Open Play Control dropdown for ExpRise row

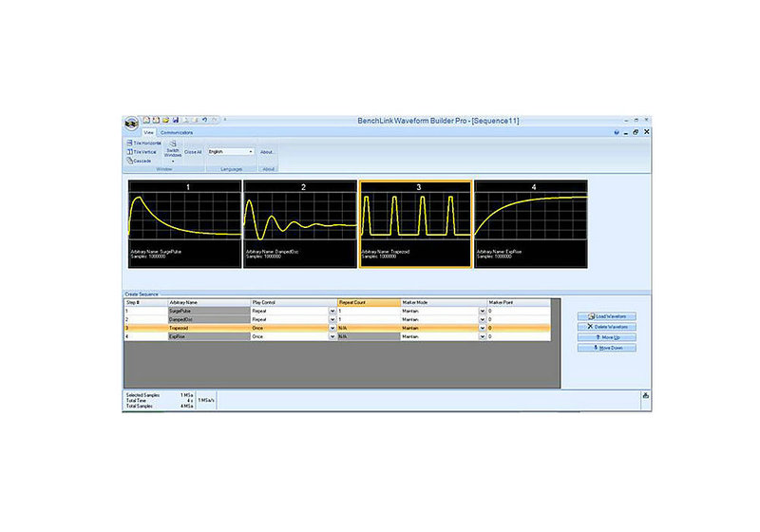(332, 336)
